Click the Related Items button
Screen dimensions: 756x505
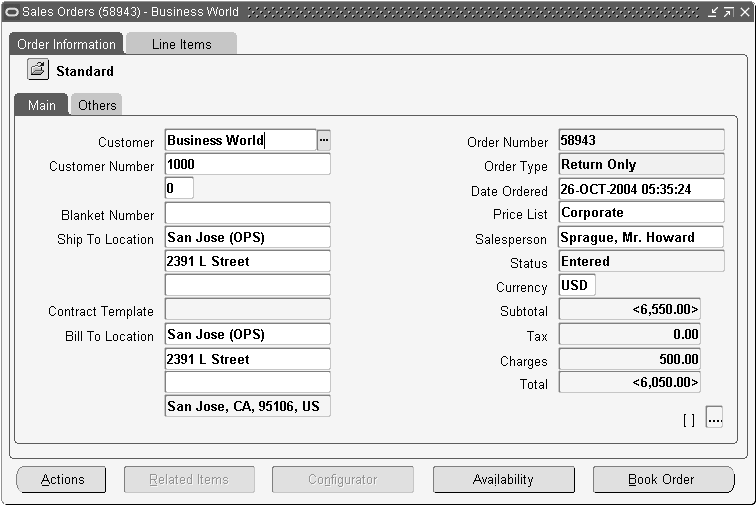tap(189, 479)
